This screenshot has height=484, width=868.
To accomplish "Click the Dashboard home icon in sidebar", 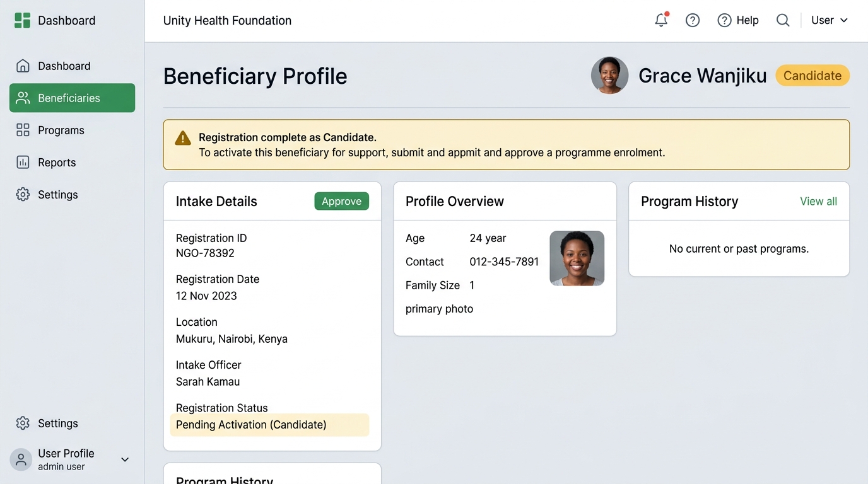I will click(23, 66).
